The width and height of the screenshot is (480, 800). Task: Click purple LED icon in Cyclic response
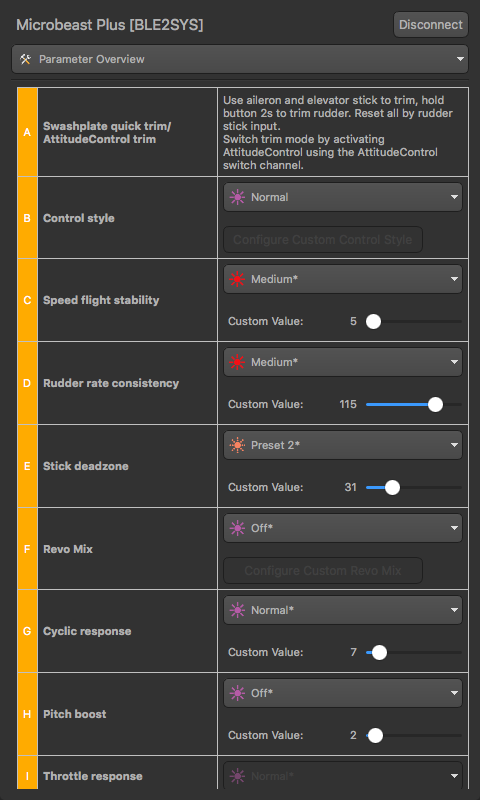pos(237,610)
